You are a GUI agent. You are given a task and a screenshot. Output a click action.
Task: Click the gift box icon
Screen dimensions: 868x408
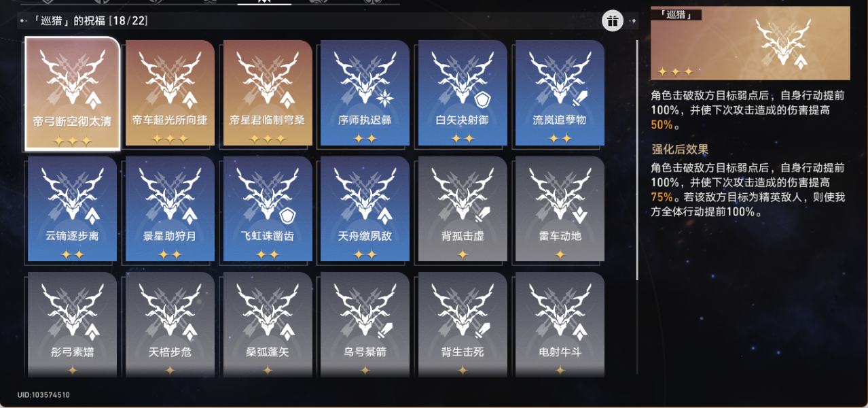pos(613,20)
